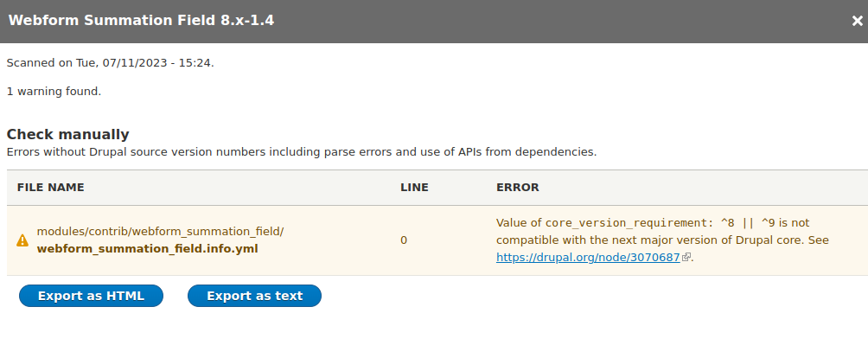
Task: Close the Webform Summation Field dialog
Action: coord(857,22)
